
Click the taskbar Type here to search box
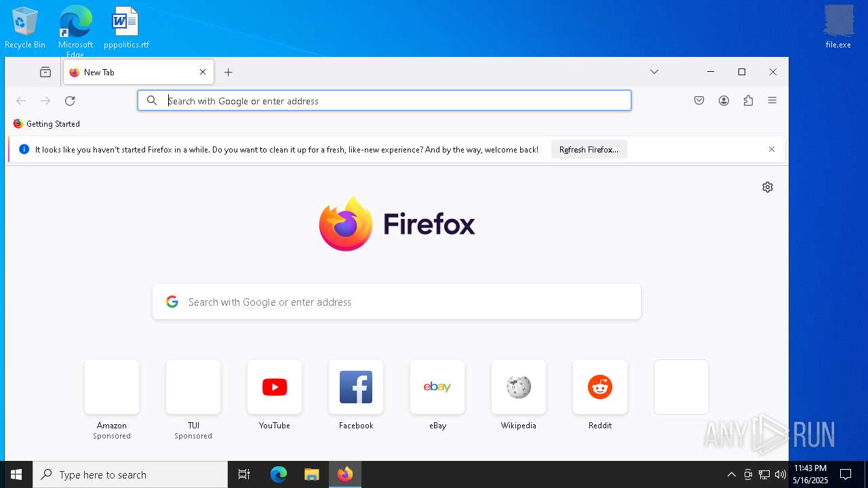click(130, 474)
